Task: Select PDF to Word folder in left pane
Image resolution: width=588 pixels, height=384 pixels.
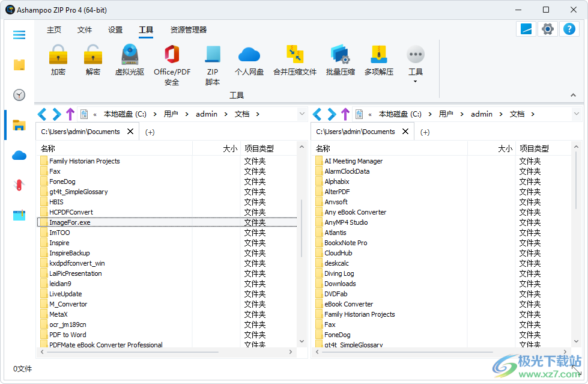Action: point(167,335)
